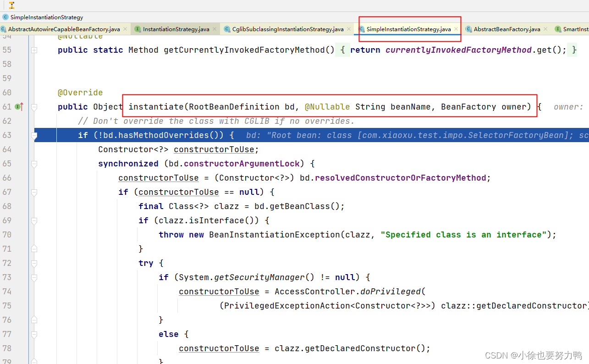
Task: Click the fold end marker at line 76
Action: (34, 320)
